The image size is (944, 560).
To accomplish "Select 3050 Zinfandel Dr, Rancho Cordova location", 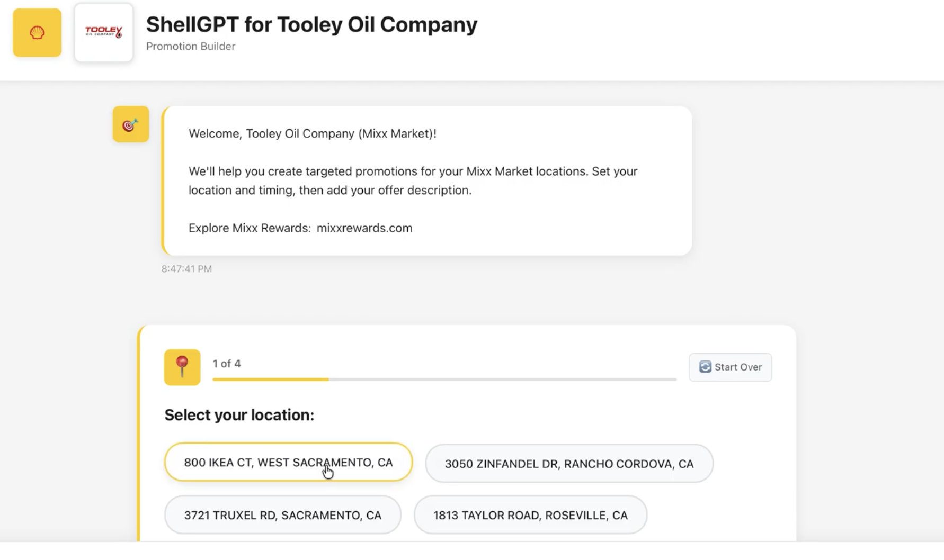I will point(569,464).
